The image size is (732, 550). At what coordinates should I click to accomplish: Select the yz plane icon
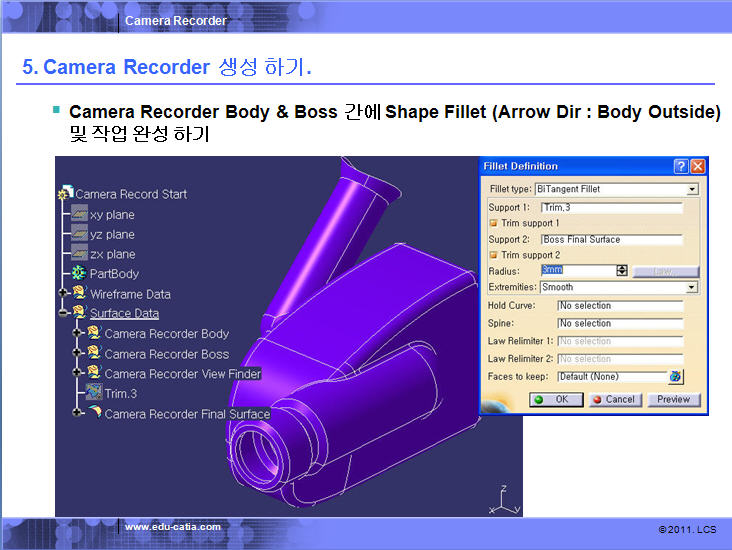78,234
